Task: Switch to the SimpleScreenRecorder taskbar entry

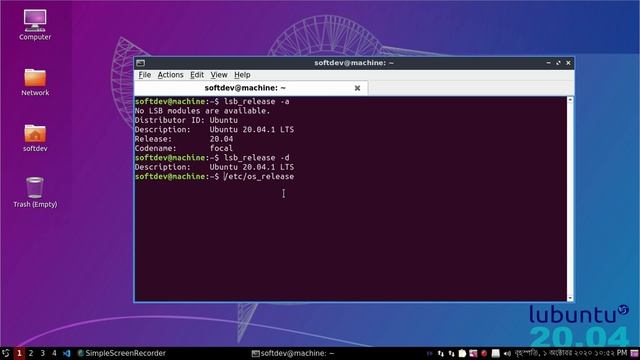Action: (x=121, y=353)
